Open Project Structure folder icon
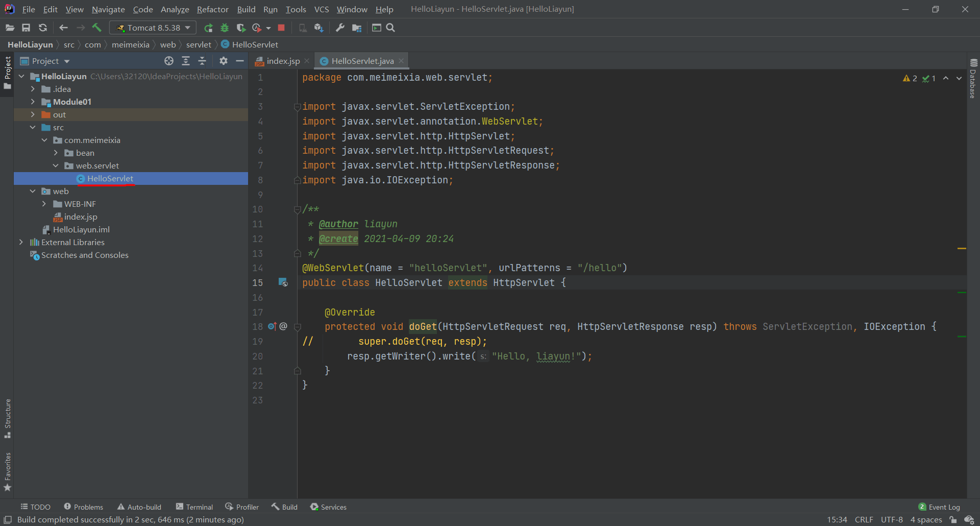The image size is (980, 526). (x=357, y=28)
